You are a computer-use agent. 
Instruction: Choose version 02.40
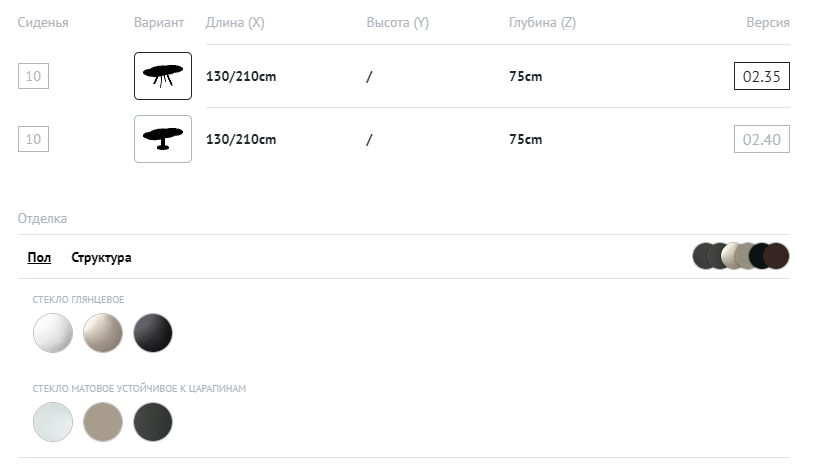point(761,139)
